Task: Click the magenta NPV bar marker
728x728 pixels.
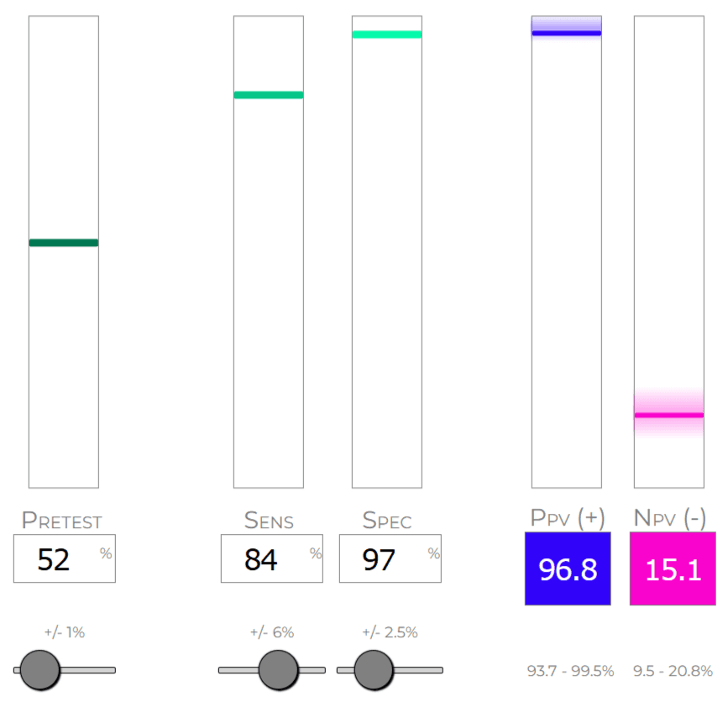Action: 669,415
